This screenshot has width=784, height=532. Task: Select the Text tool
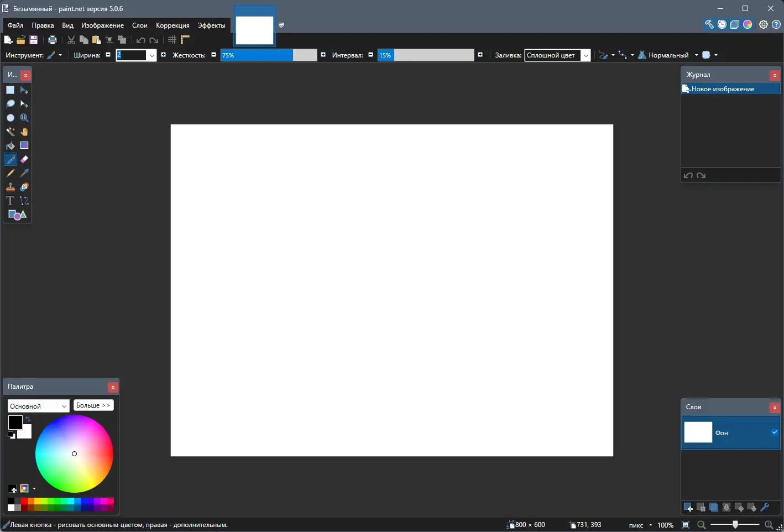[10, 201]
